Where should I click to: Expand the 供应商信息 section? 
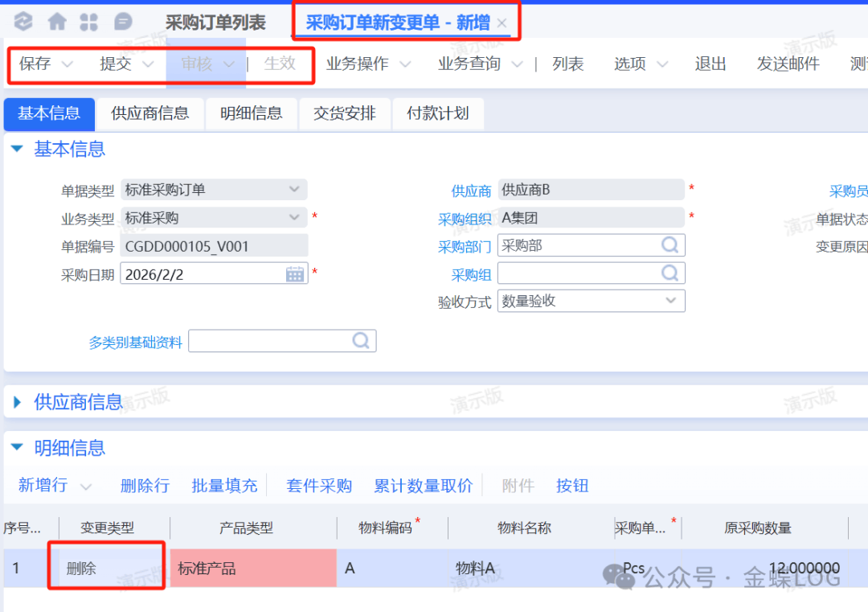[17, 402]
